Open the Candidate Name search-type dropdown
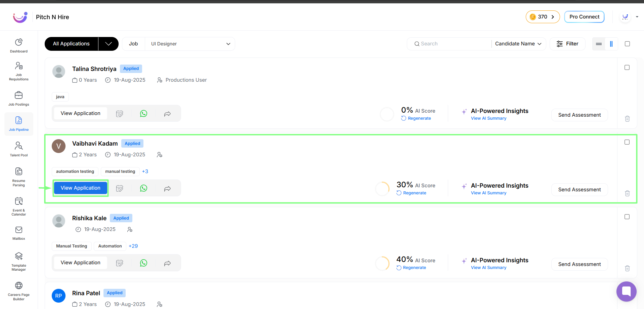Viewport: 644px width, 309px height. click(518, 44)
